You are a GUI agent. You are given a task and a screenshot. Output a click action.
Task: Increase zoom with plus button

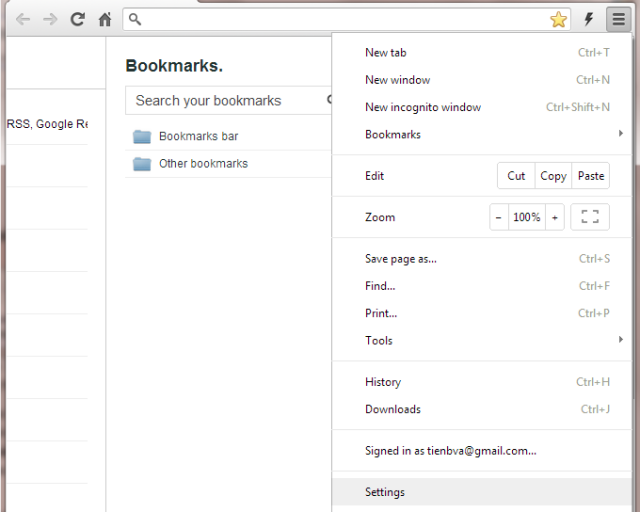tap(554, 217)
